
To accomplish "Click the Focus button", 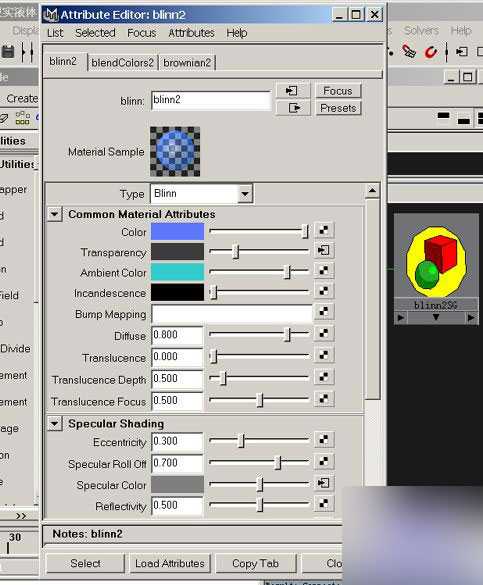I will point(338,91).
